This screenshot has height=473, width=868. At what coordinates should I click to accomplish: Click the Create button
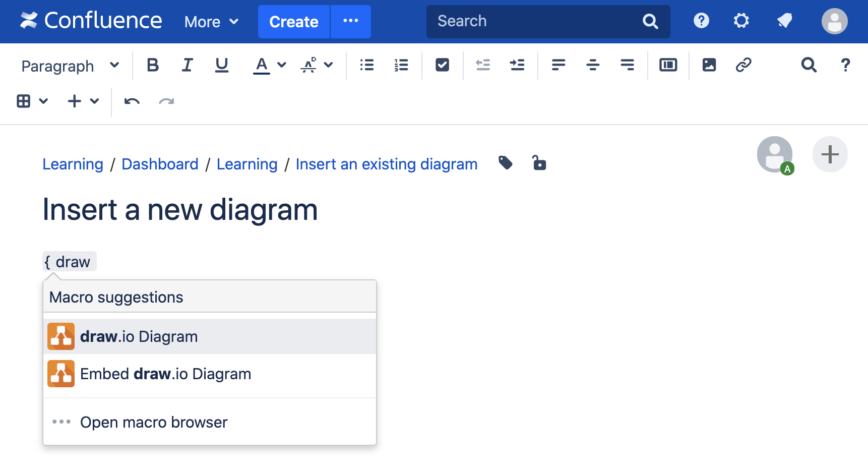click(x=294, y=22)
